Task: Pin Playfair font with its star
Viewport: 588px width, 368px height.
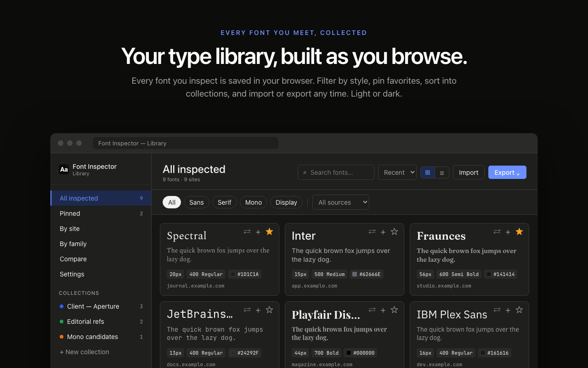Action: 394,310
